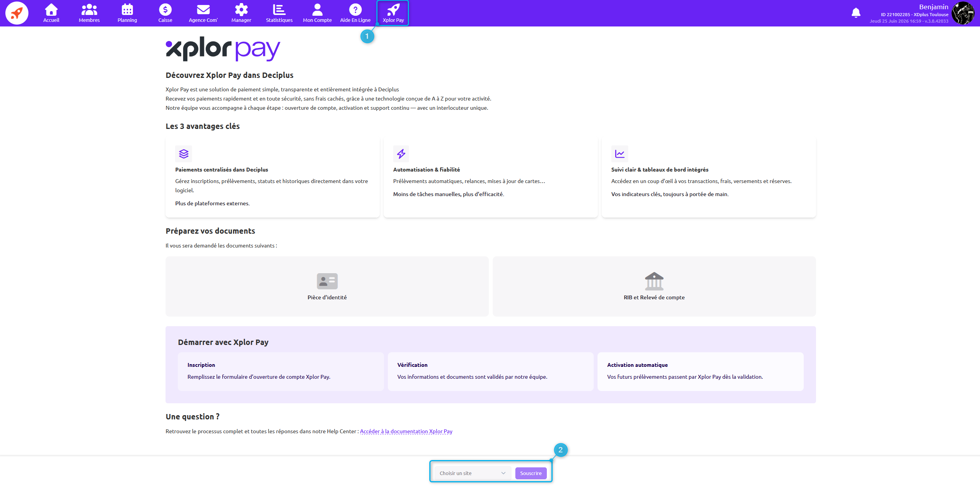Image resolution: width=980 pixels, height=490 pixels.
Task: Click the Découvrez Xplor Pay dans Deciplus heading
Action: coord(230,75)
